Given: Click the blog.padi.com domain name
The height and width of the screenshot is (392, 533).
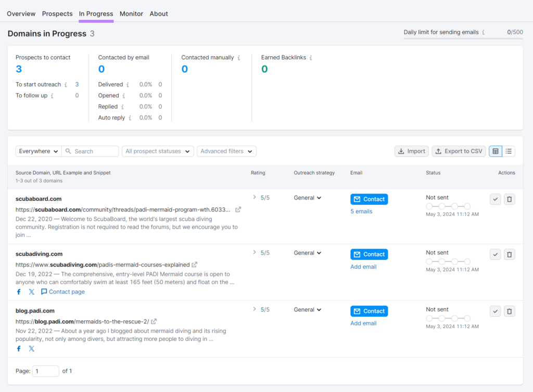Looking at the screenshot, I should pyautogui.click(x=35, y=311).
